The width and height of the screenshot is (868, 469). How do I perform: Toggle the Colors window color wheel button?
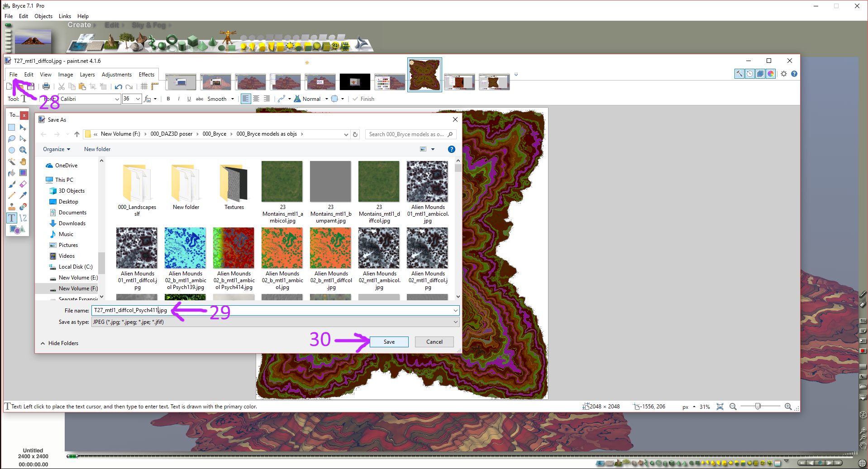tap(771, 74)
